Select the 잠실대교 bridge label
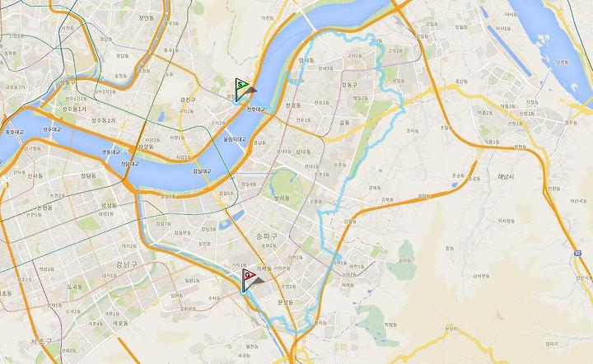Image resolution: width=593 pixels, height=364 pixels. [202, 171]
